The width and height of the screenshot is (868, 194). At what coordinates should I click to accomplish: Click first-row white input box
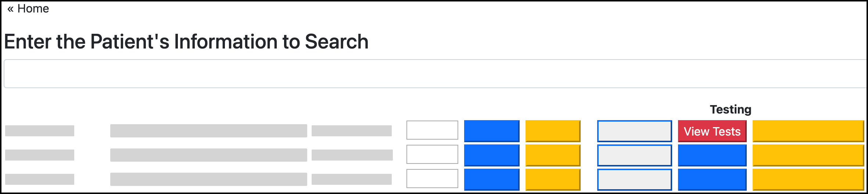coord(432,130)
